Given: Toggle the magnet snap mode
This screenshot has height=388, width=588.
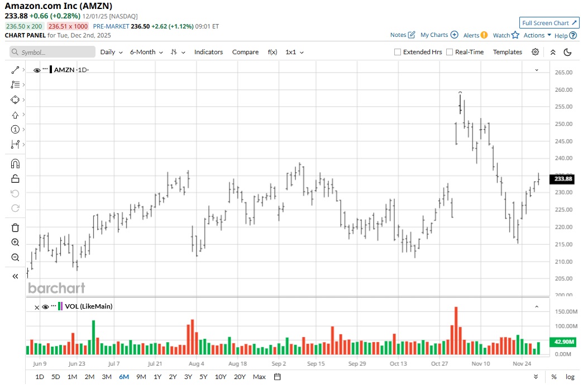Looking at the screenshot, I should 15,164.
